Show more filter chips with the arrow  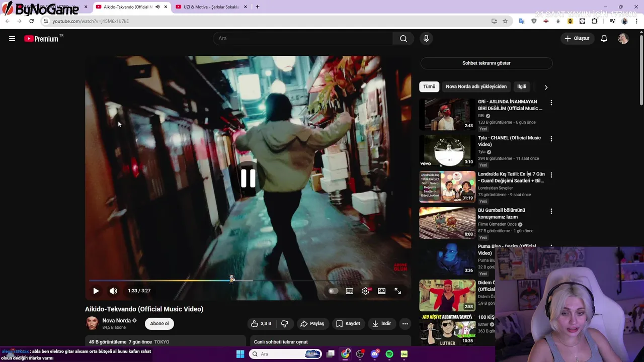(x=546, y=87)
